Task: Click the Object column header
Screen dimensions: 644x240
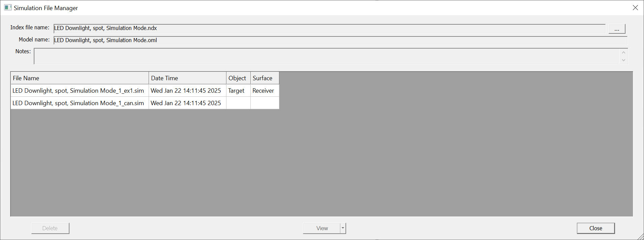Action: 238,78
